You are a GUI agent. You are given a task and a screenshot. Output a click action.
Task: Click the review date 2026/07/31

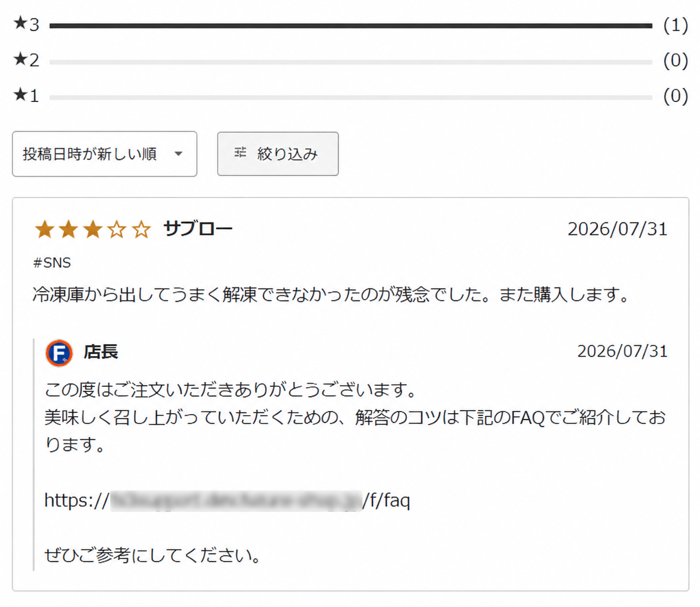point(617,229)
